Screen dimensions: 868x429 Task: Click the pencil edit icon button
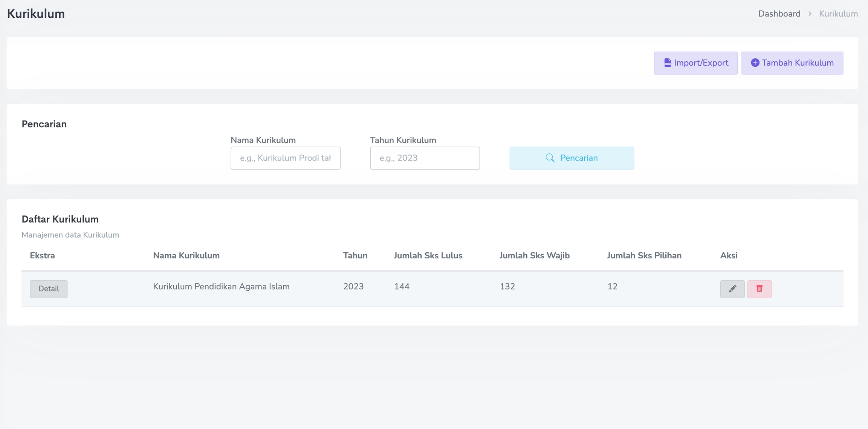[x=732, y=289]
